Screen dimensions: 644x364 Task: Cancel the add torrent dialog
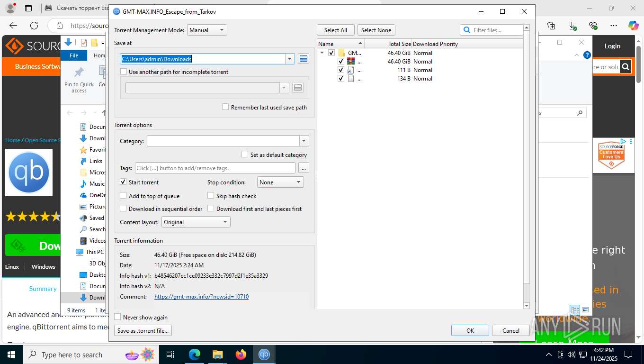(511, 330)
